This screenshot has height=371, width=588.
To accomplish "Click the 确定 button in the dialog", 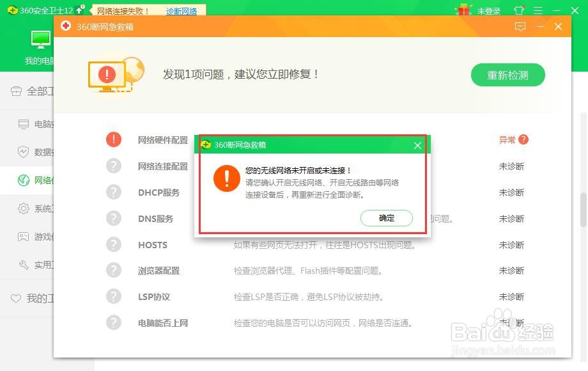I will pos(386,218).
